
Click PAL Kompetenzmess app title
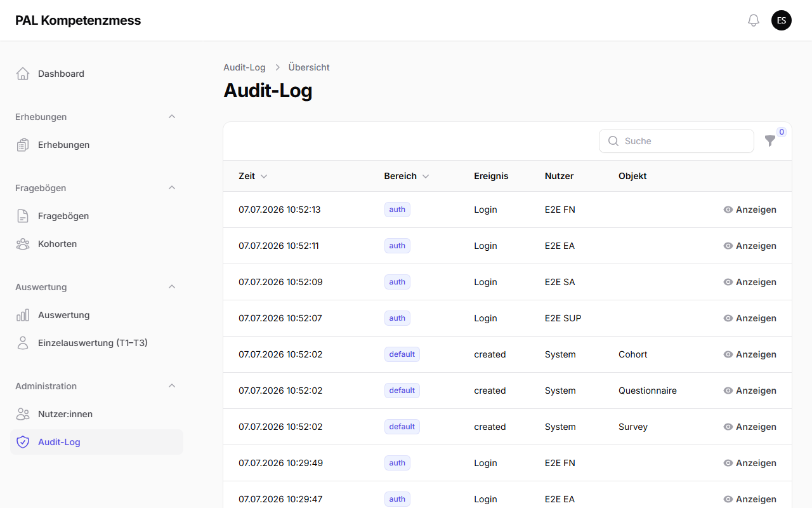tap(78, 20)
